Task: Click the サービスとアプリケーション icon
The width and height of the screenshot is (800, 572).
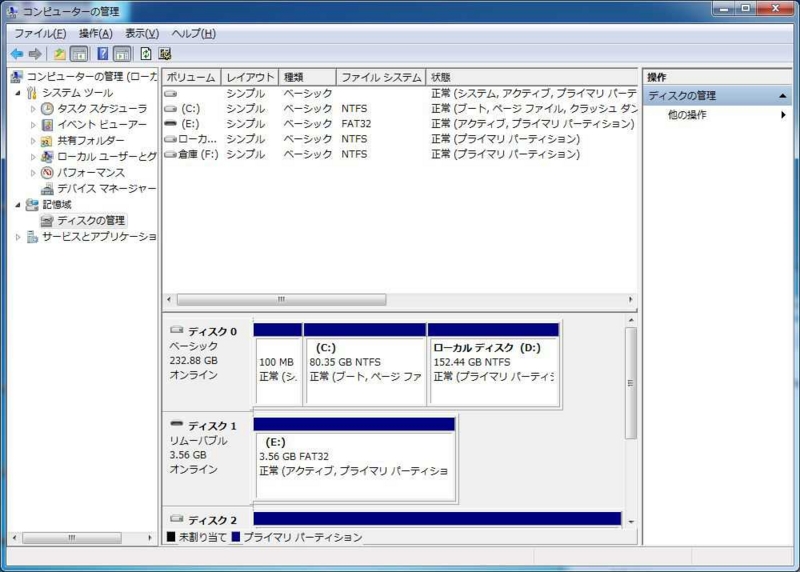Action: (32, 237)
